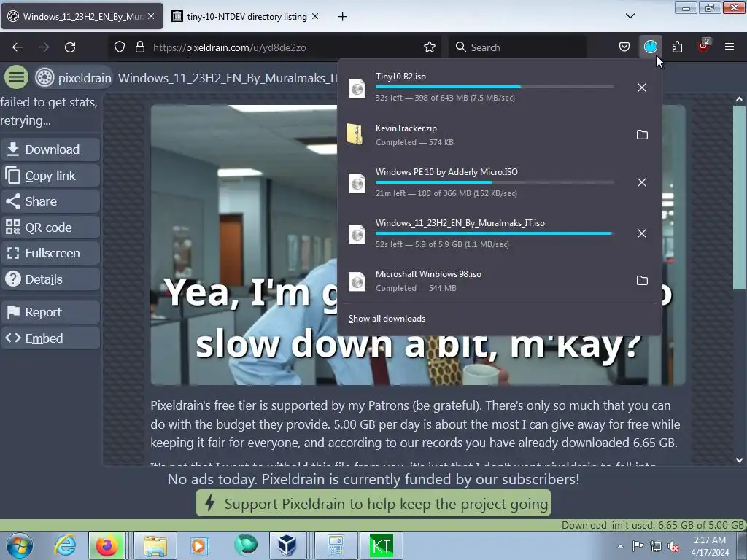Viewport: 747px width, 560px height.
Task: View site security padlock info
Action: click(x=140, y=47)
